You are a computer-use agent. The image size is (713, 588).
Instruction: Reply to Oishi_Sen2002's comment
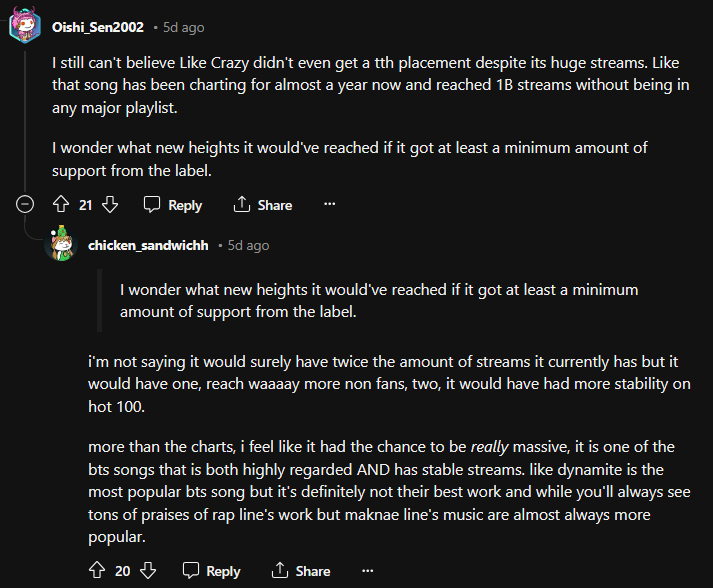point(173,205)
